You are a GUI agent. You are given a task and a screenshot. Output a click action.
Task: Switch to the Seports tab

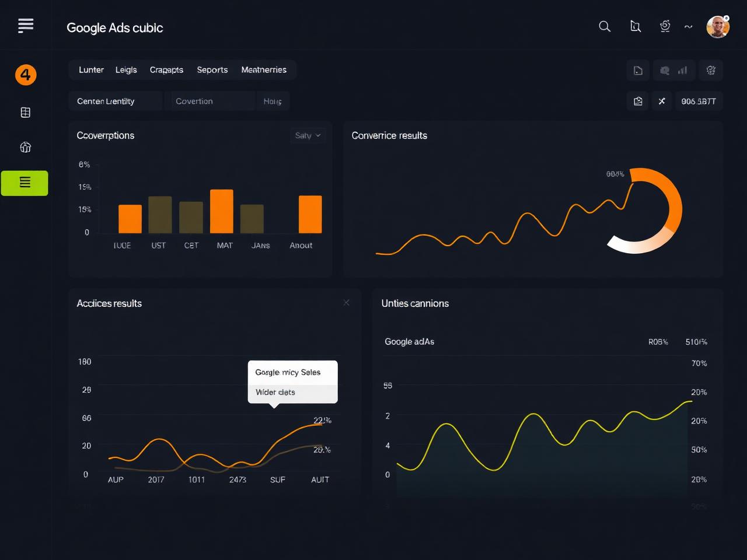click(212, 69)
